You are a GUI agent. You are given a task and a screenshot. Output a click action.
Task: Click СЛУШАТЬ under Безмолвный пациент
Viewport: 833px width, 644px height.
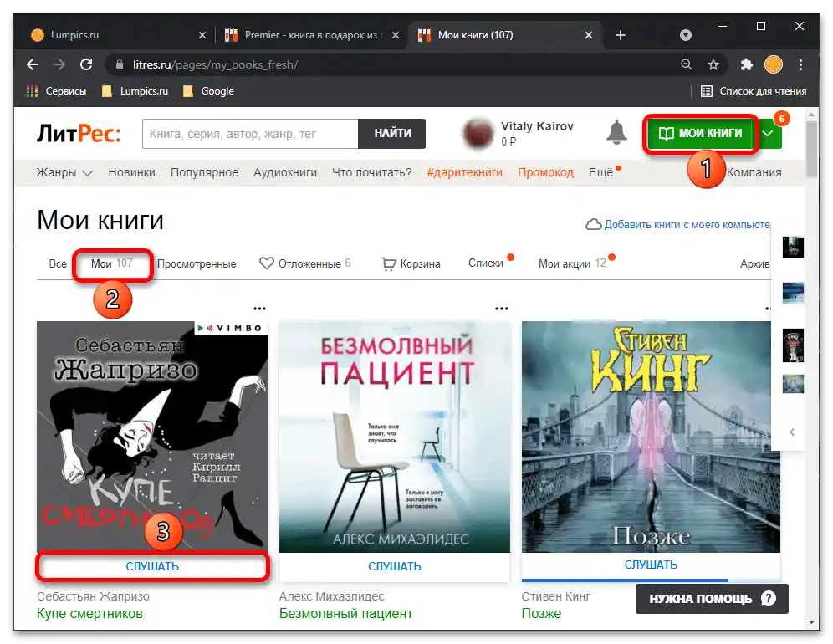point(394,567)
